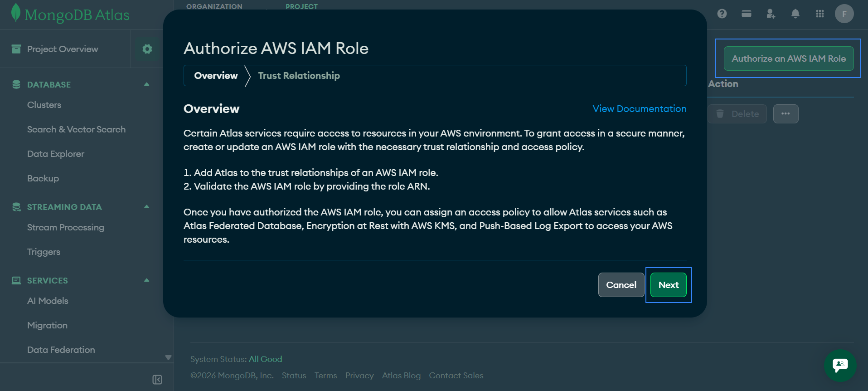Open Search & Vector Search
This screenshot has height=391, width=868.
click(x=76, y=129)
